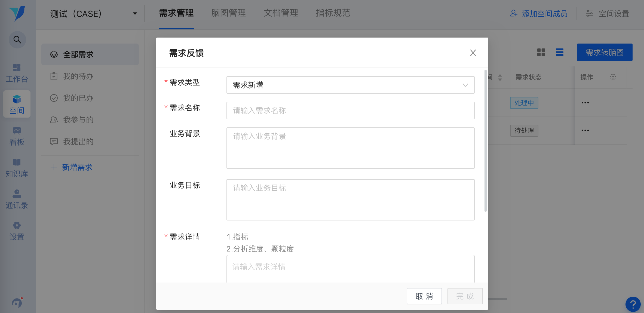Click the search magnifier icon in sidebar
This screenshot has width=644, height=313.
pos(17,40)
